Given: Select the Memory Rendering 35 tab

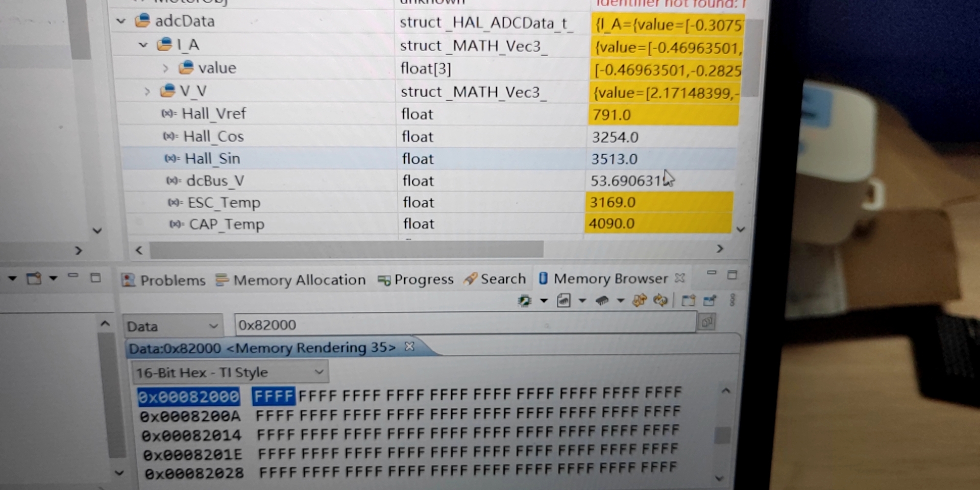Looking at the screenshot, I should coord(262,348).
